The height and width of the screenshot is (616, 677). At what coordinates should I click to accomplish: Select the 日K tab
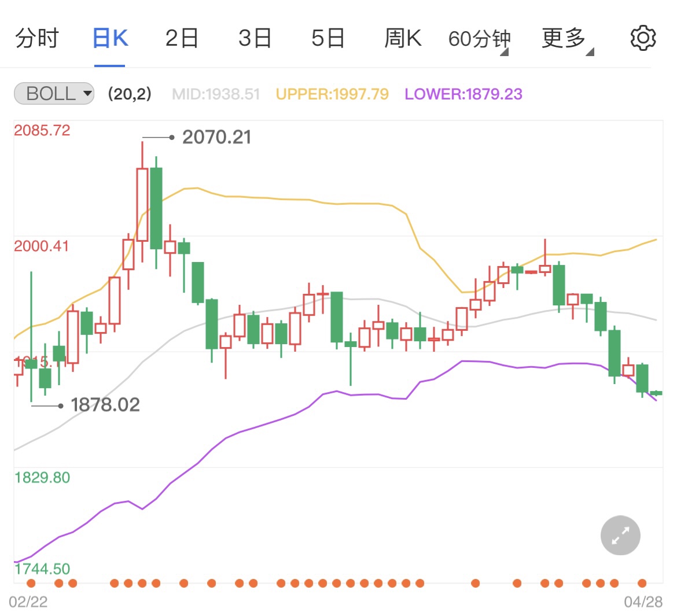110,38
